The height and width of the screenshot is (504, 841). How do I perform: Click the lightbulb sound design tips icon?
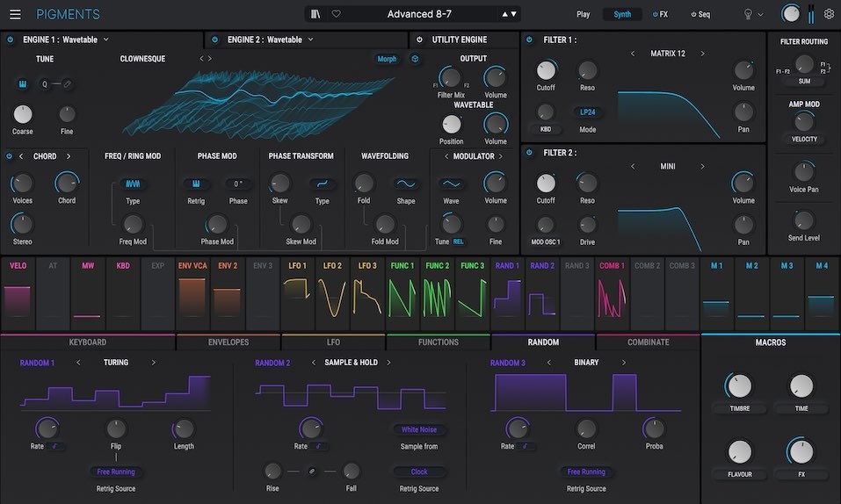coord(748,14)
